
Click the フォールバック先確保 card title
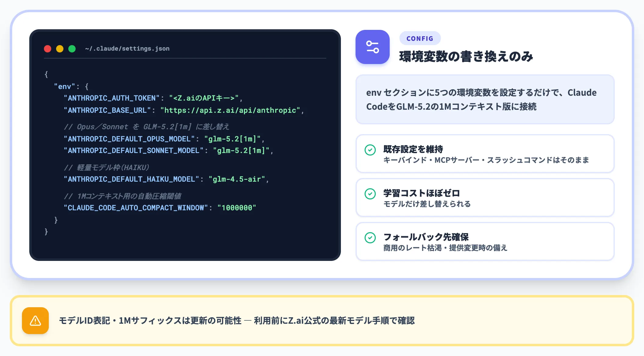click(x=426, y=237)
